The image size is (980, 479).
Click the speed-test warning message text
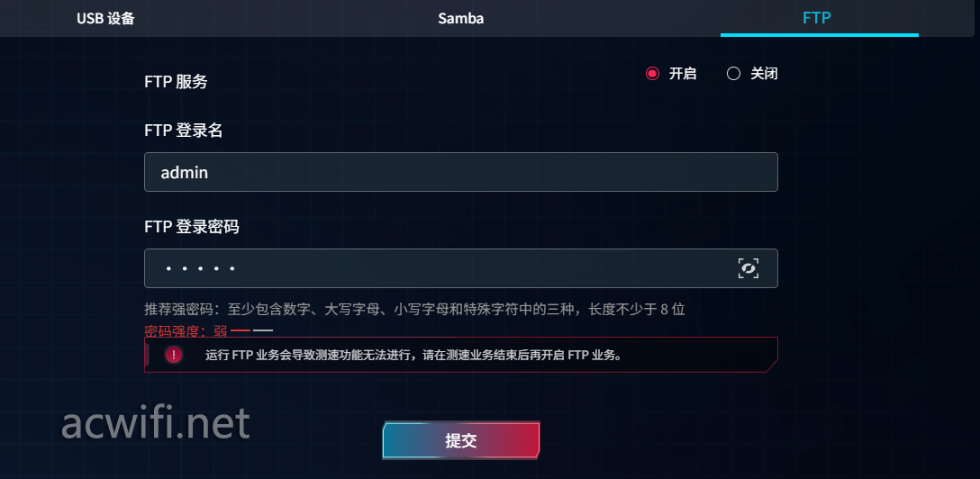coord(413,355)
